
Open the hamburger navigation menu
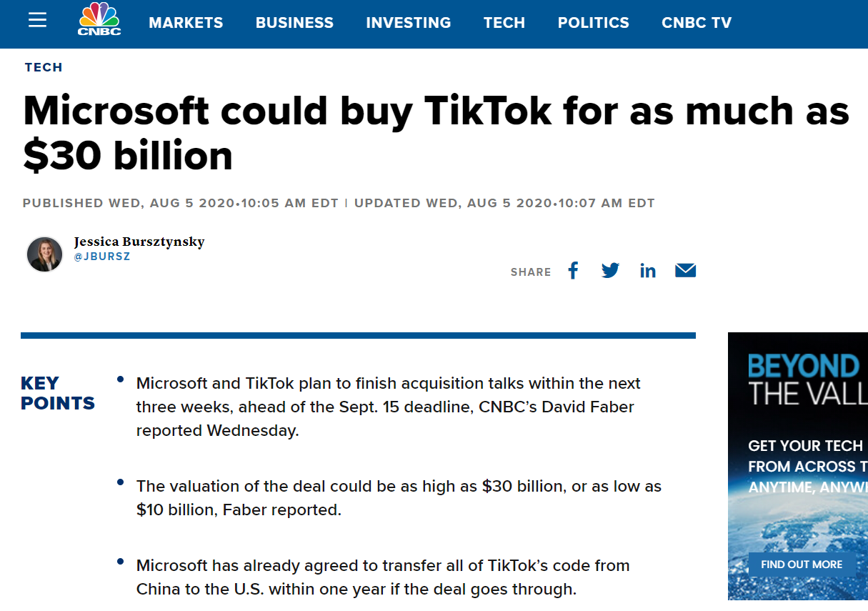click(x=37, y=20)
